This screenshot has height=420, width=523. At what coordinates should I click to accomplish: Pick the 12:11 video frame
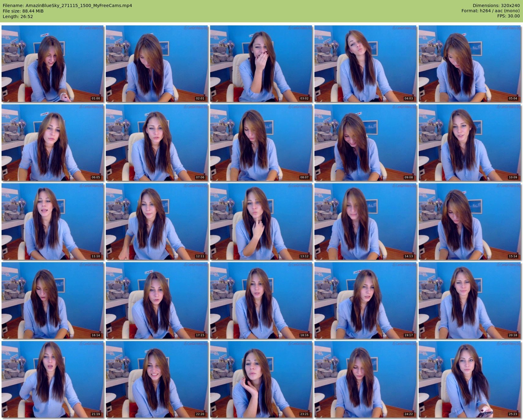(x=157, y=221)
